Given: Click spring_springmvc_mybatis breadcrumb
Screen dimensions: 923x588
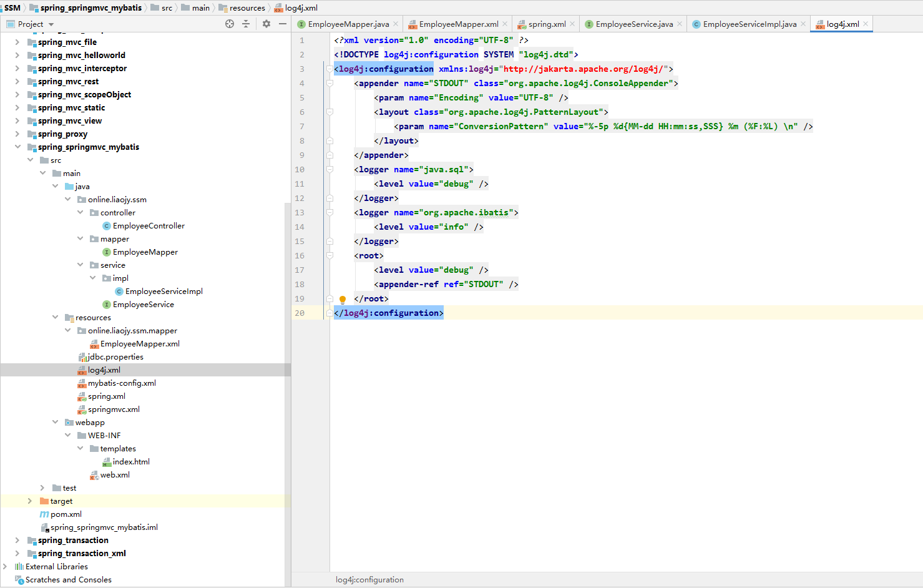Looking at the screenshot, I should (x=91, y=7).
